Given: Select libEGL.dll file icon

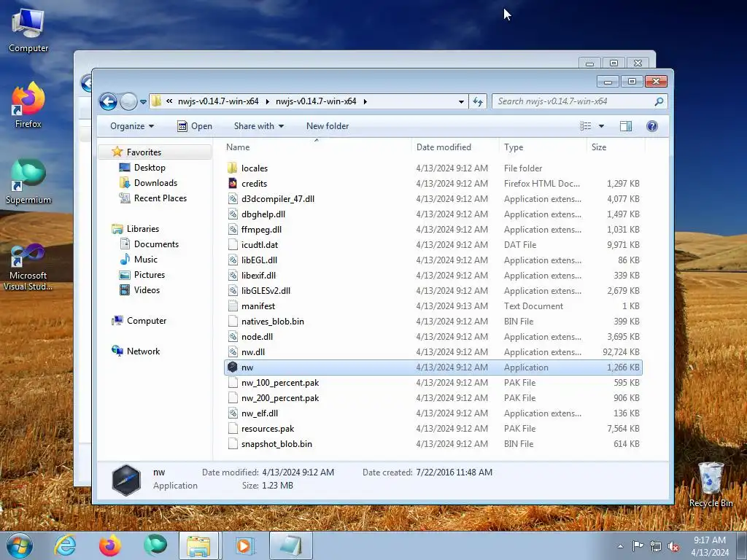Looking at the screenshot, I should (x=233, y=260).
